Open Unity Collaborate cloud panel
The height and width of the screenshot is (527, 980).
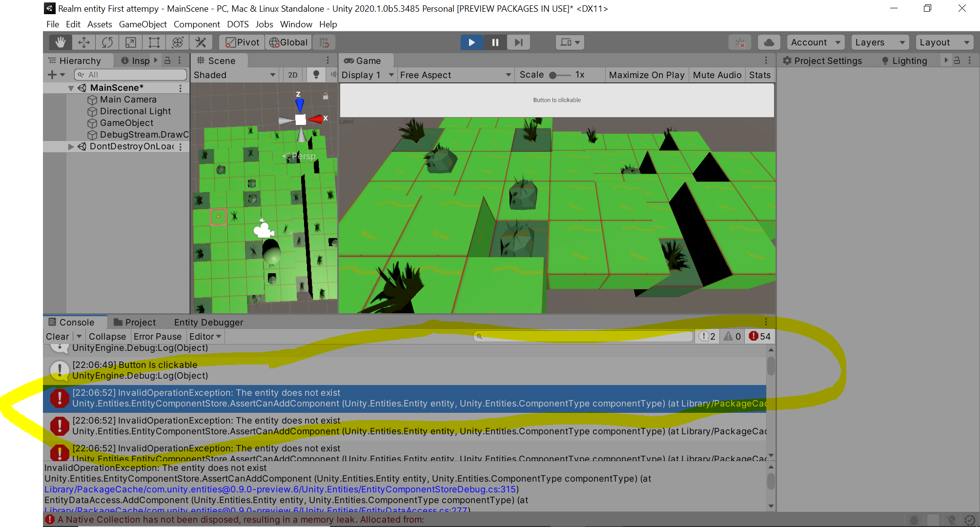pos(769,42)
